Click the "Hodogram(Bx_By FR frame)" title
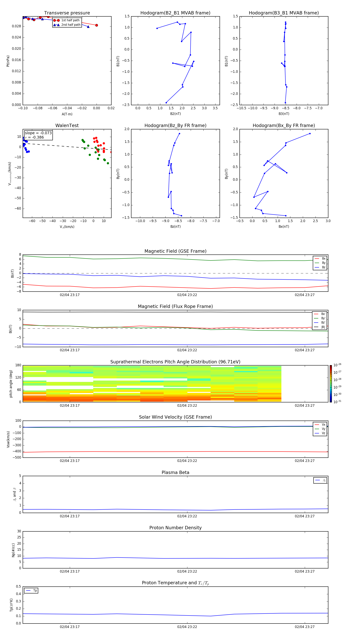The width and height of the screenshot is (351, 644). click(x=284, y=125)
